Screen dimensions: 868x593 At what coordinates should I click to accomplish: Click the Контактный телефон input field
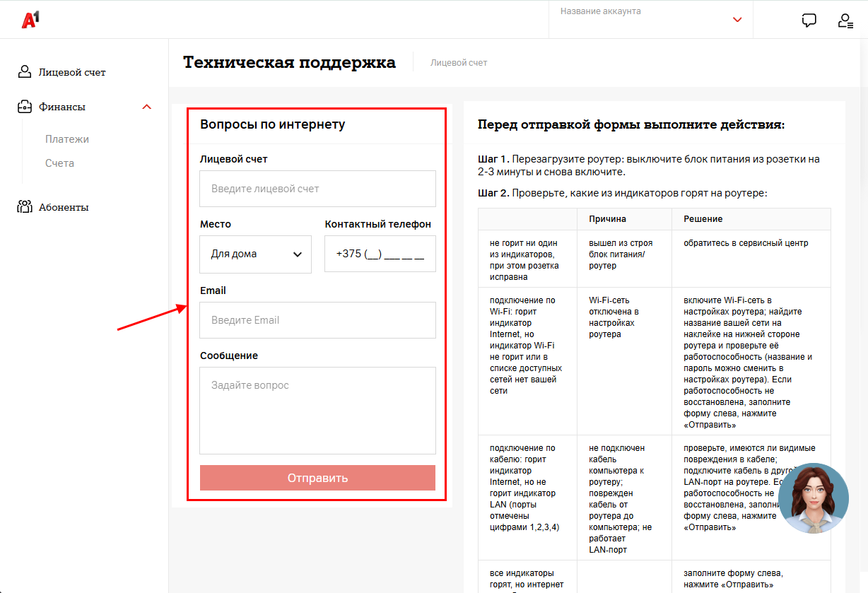[380, 254]
